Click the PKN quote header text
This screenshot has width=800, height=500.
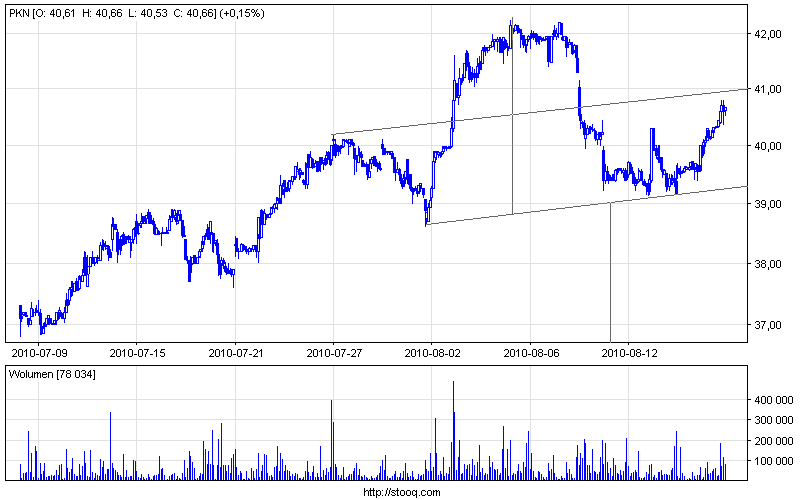137,13
